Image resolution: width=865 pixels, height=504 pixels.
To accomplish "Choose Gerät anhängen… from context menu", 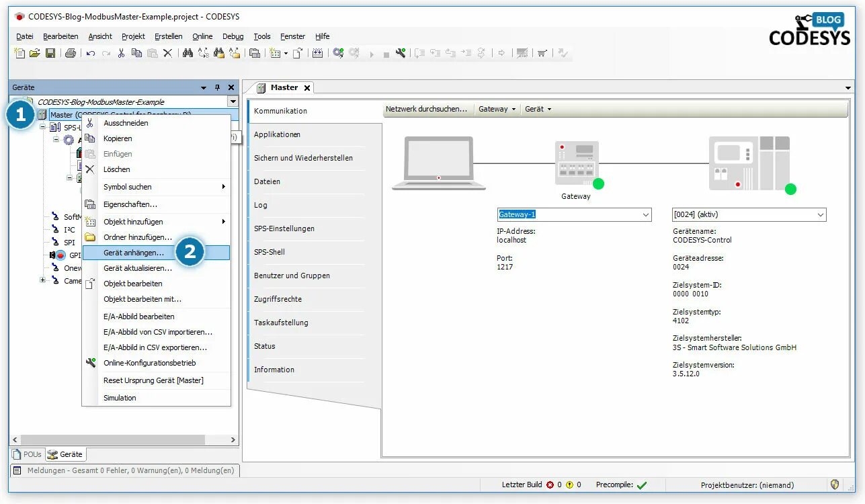I will tap(157, 253).
